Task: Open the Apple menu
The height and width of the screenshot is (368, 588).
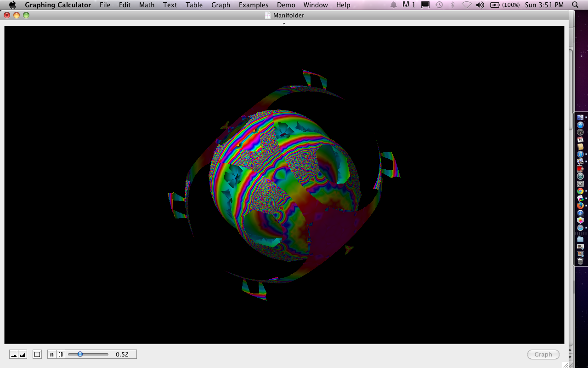Action: (x=12, y=5)
